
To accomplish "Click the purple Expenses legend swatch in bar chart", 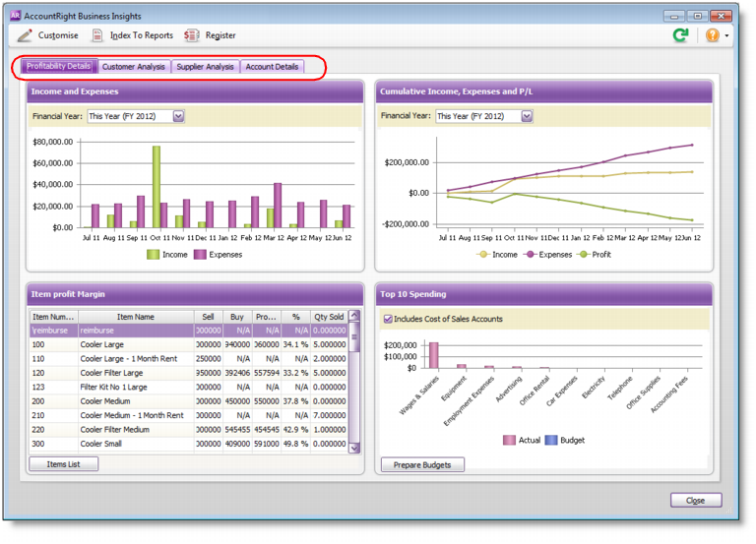I will (x=200, y=255).
